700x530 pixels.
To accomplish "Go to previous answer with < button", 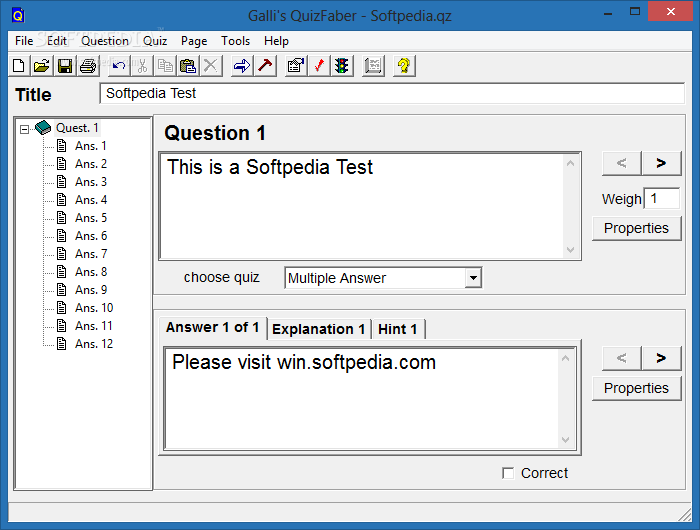I will (622, 358).
